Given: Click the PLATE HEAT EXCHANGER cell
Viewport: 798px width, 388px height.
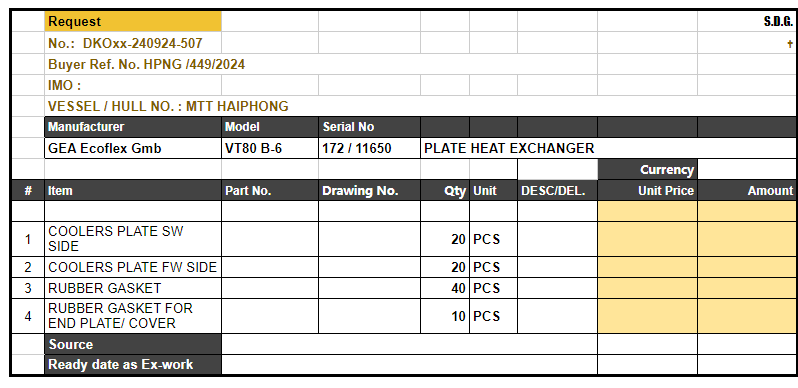Looking at the screenshot, I should click(x=609, y=148).
